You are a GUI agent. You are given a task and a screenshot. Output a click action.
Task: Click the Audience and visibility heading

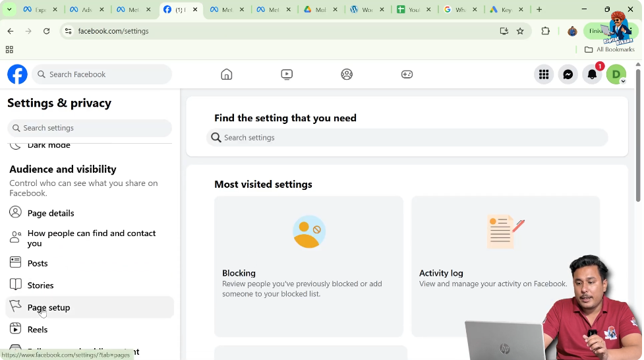click(63, 169)
